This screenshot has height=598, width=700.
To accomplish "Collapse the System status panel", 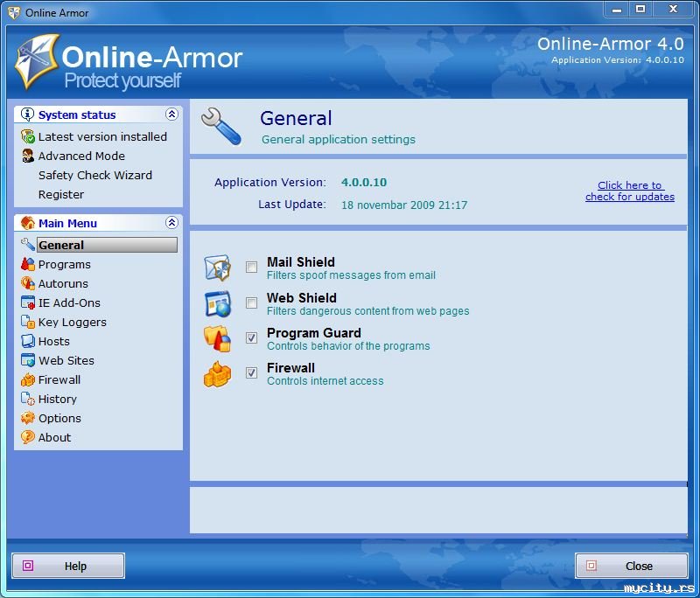I will point(171,115).
